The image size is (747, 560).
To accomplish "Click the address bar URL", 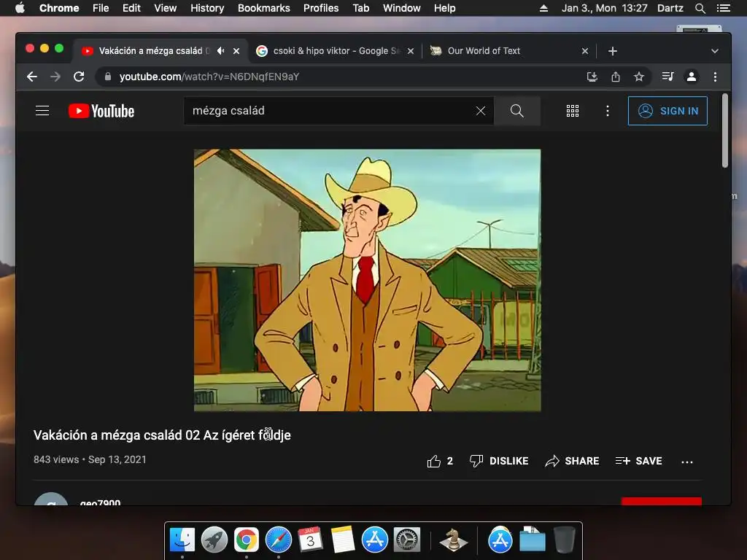I will point(209,77).
